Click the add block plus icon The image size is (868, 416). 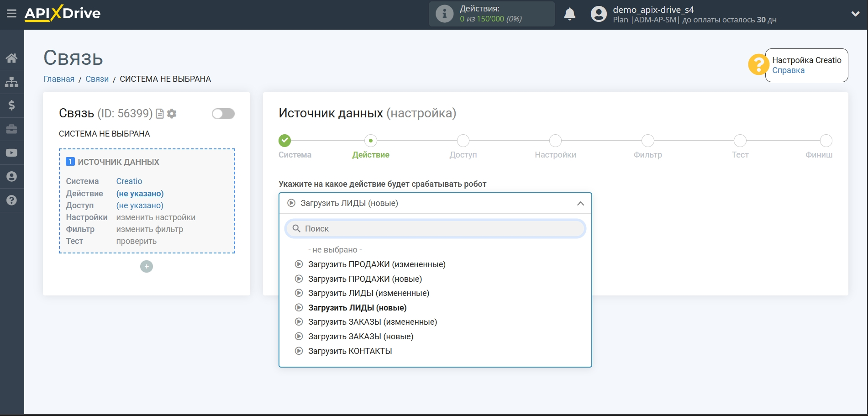coord(147,267)
